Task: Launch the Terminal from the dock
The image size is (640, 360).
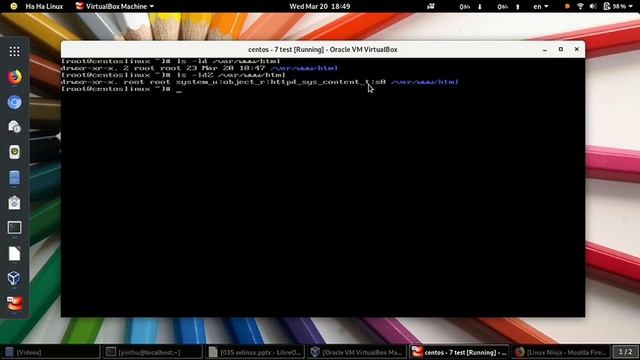Action: pyautogui.click(x=14, y=228)
